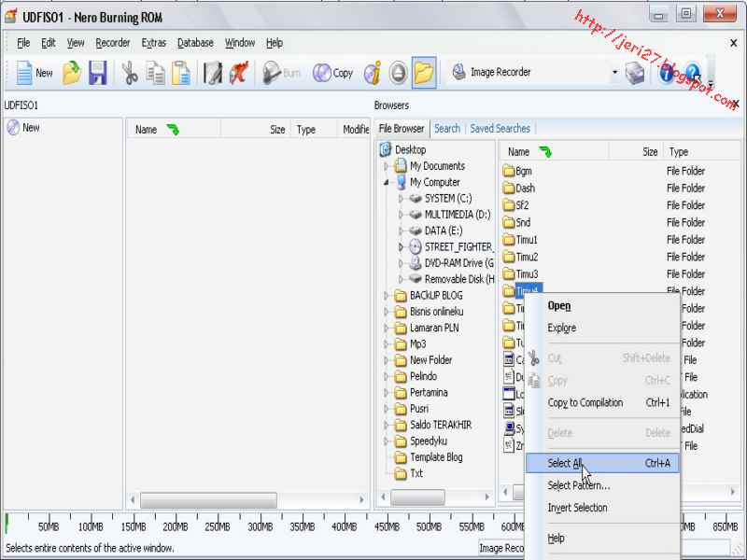This screenshot has width=747, height=560.
Task: Expand the MULTIMEDIA (D:) drive node
Action: click(401, 215)
